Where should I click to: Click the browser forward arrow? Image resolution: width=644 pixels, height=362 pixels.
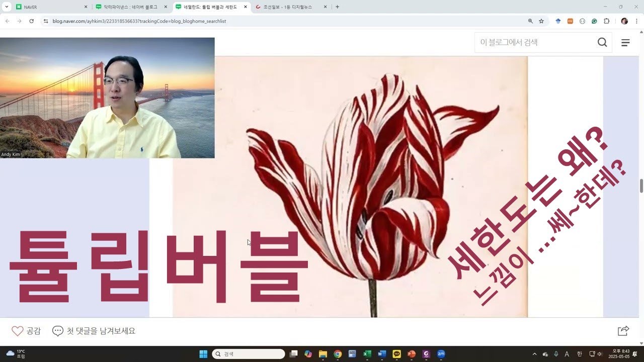tap(19, 21)
